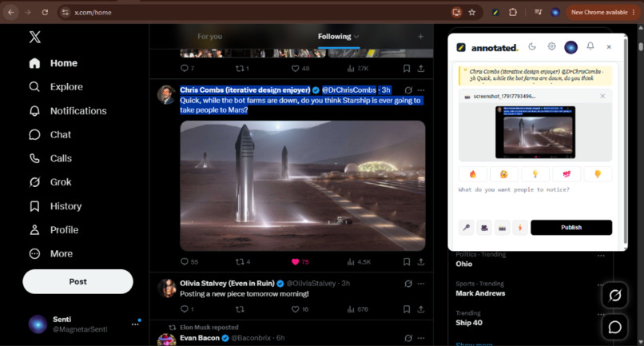Open annotated settings gear

pos(551,46)
